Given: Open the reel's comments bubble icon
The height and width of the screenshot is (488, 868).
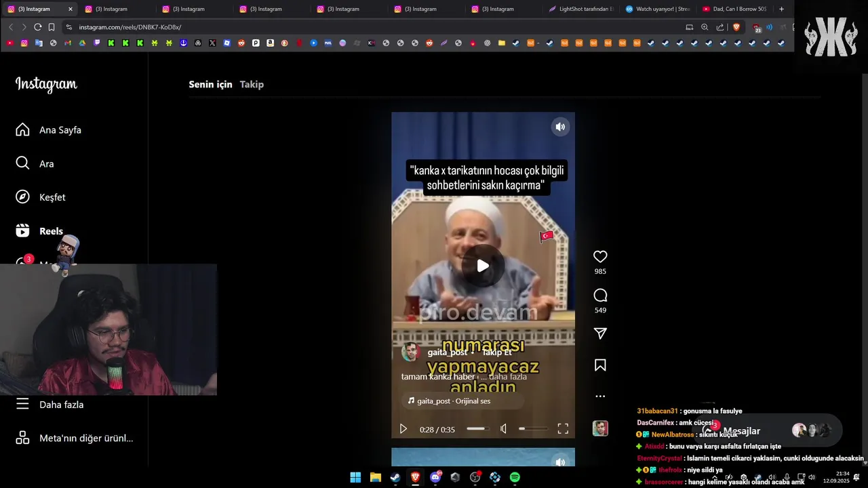Looking at the screenshot, I should (x=600, y=296).
